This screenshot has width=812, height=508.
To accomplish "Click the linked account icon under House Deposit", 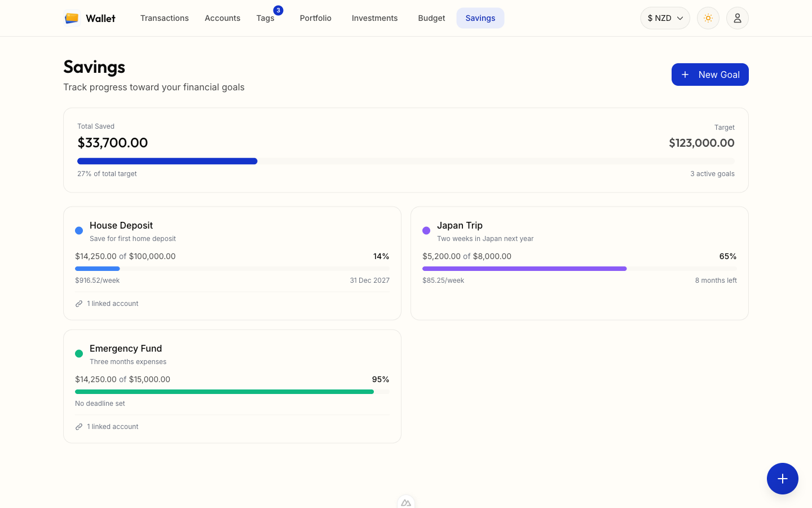I will click(78, 303).
